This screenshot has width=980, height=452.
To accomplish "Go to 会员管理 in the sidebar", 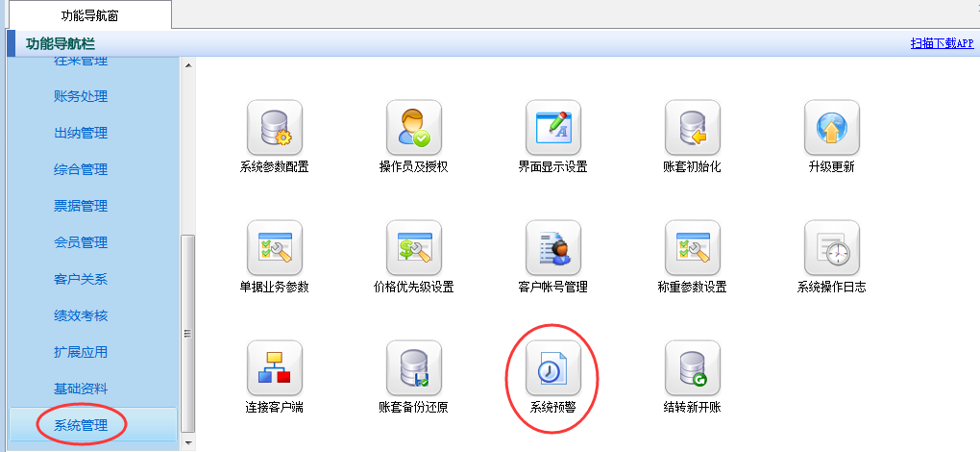I will tap(81, 242).
